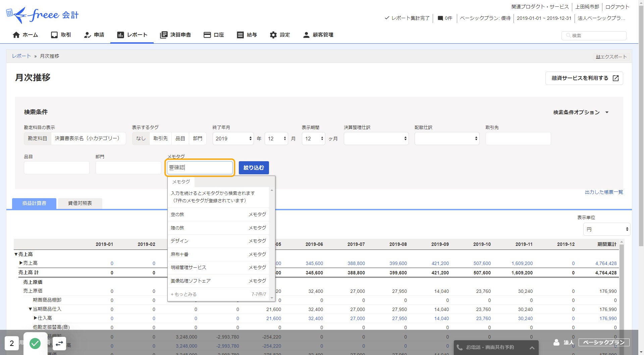Click 仕入高 期間累計 value 176,990
This screenshot has width=644, height=355.
point(608,318)
